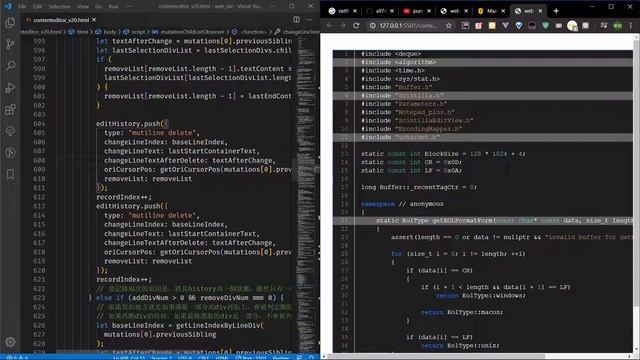Go forward in Chrome browser

pos(343,25)
